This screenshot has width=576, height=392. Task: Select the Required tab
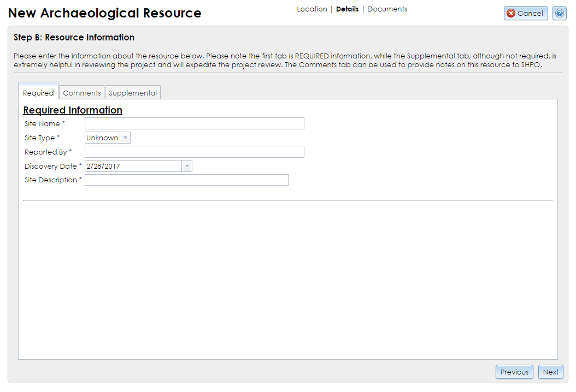point(38,93)
